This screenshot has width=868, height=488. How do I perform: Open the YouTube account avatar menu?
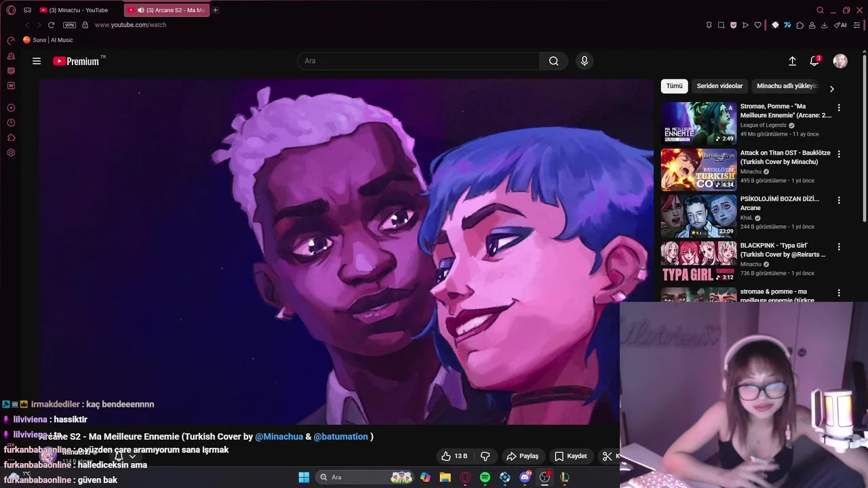click(840, 61)
